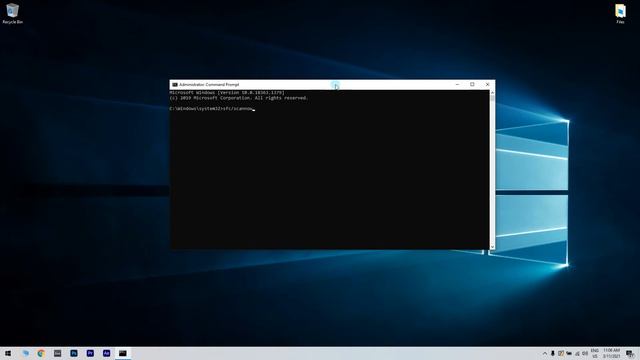Show hidden system tray icons

click(545, 353)
